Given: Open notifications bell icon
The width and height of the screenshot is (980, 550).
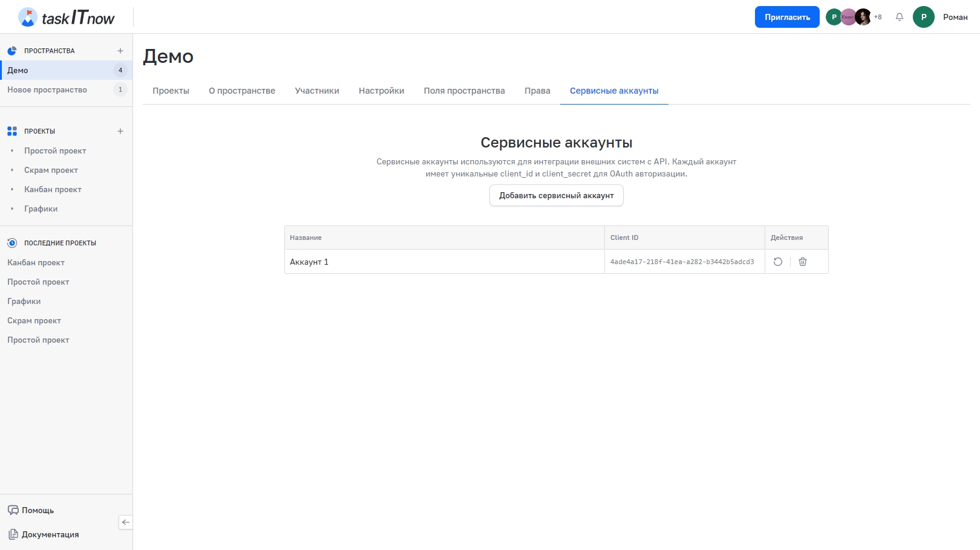Looking at the screenshot, I should coord(900,17).
